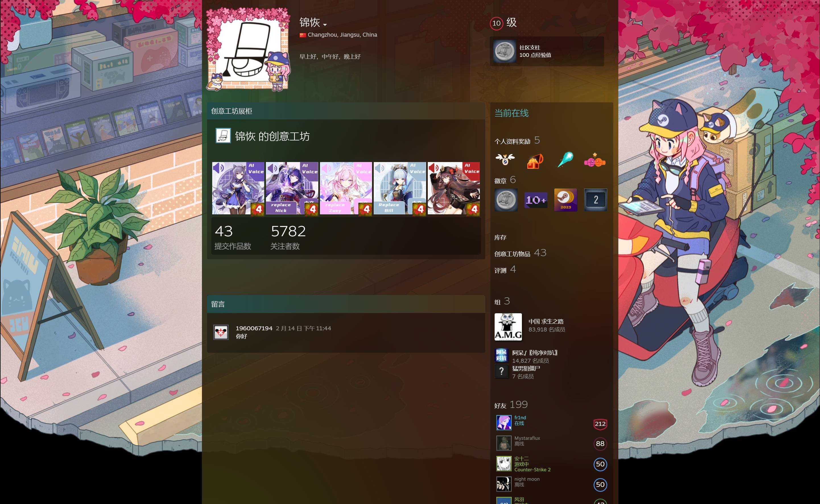This screenshot has height=504, width=820.
Task: Click the silver community pillar badge
Action: (505, 200)
